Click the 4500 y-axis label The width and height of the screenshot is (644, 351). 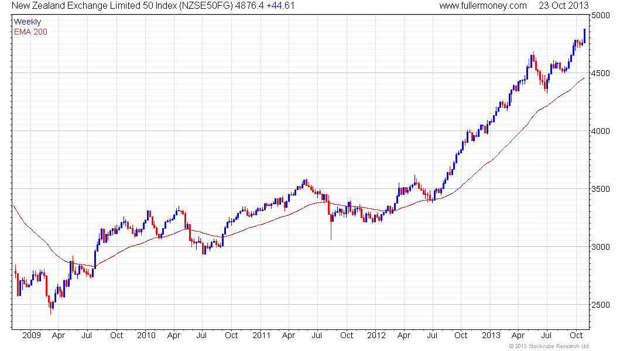coord(601,73)
